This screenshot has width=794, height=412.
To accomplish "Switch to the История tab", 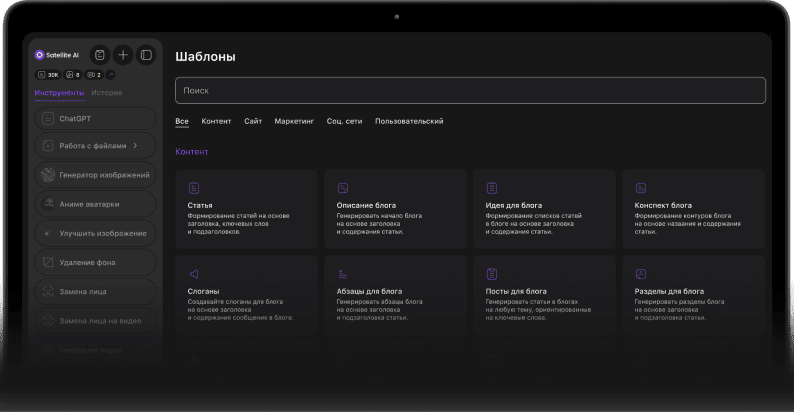I will [x=107, y=93].
